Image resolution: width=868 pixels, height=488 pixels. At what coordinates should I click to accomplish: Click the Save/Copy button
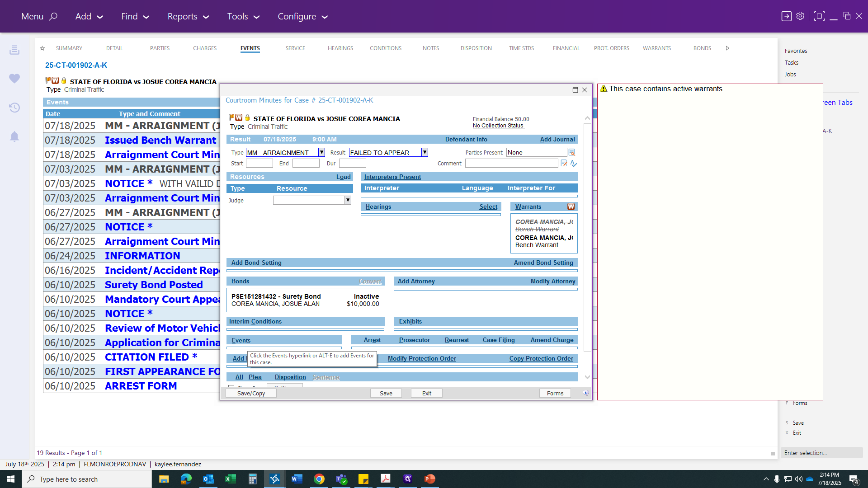(251, 393)
